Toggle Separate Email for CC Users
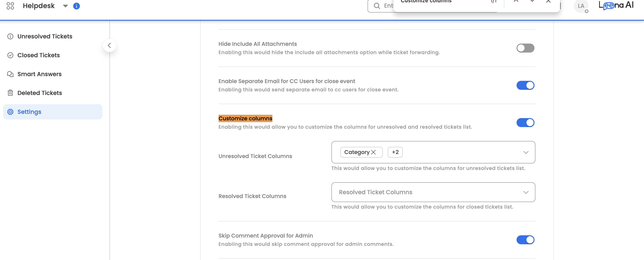644x260 pixels. [525, 85]
